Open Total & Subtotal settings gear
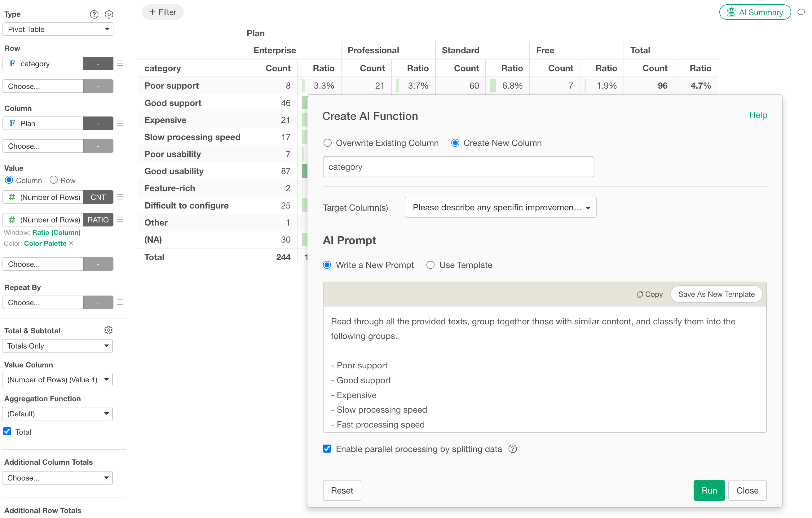The image size is (812, 518). point(108,330)
